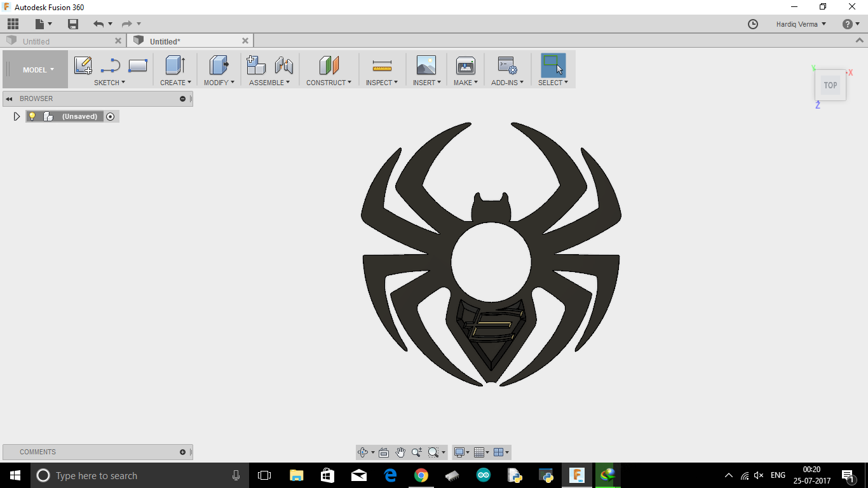Image resolution: width=868 pixels, height=488 pixels.
Task: Click the New Component icon
Action: (256, 65)
